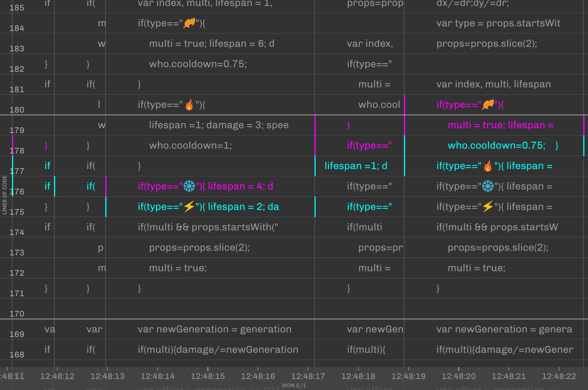
Task: Click the cyan lifespan =1; d snippet
Action: pos(356,166)
